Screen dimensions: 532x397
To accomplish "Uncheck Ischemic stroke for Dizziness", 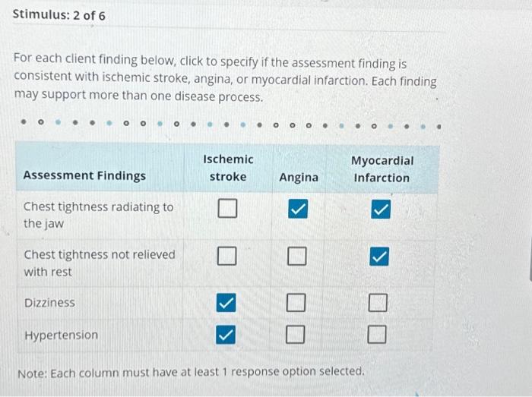I will (x=226, y=302).
